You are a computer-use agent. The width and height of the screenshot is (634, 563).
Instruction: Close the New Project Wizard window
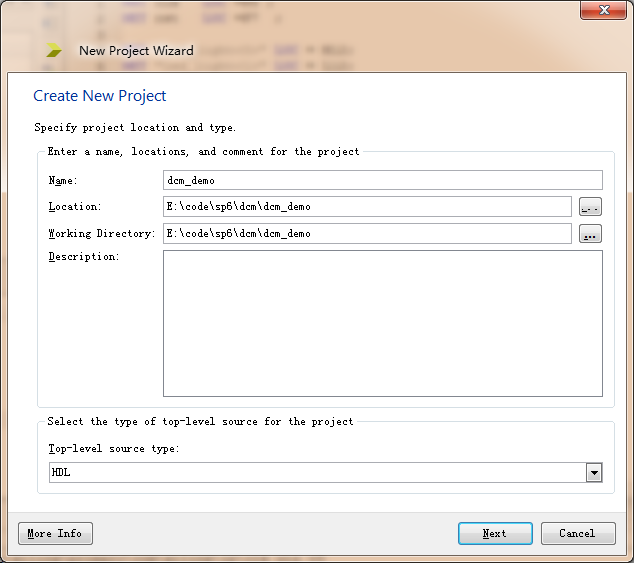pyautogui.click(x=605, y=10)
